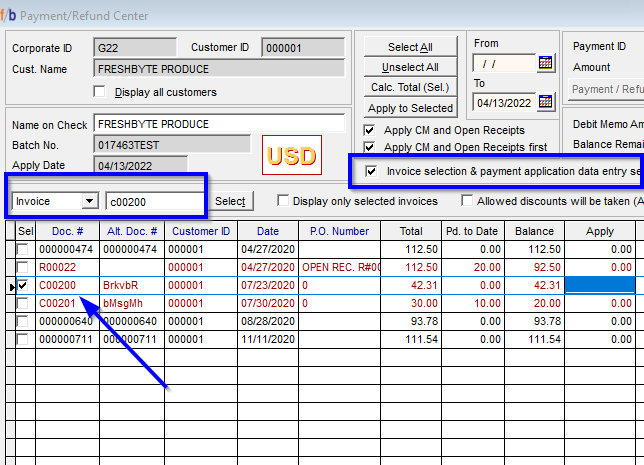Click the Balance column header
Screen dimensions: 644x465
coord(534,231)
